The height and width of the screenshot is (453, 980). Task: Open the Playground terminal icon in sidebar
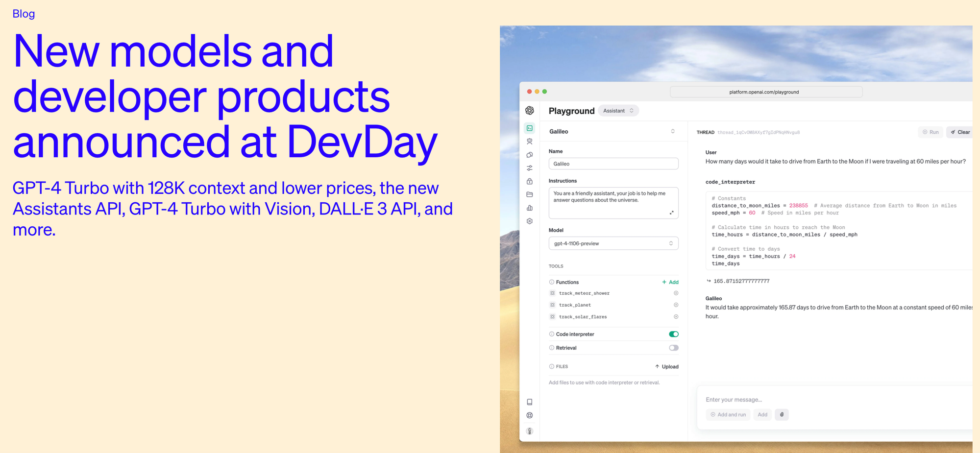tap(530, 128)
